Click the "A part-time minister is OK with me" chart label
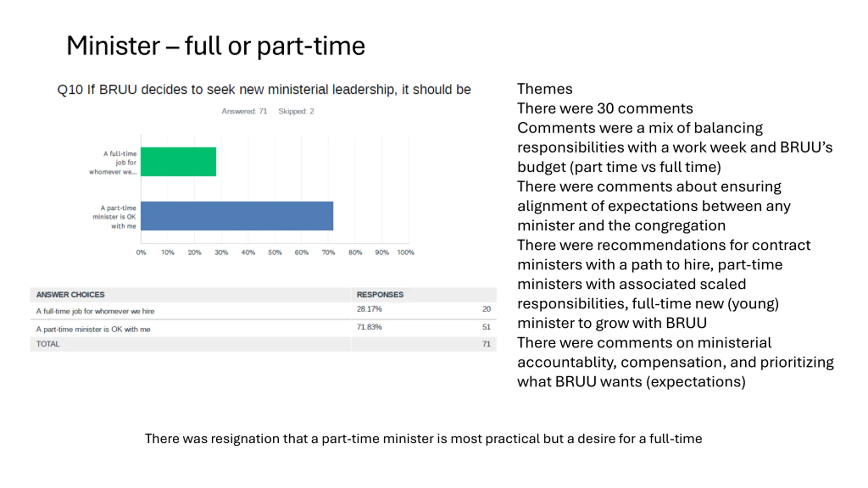This screenshot has width=868, height=488. [x=115, y=217]
